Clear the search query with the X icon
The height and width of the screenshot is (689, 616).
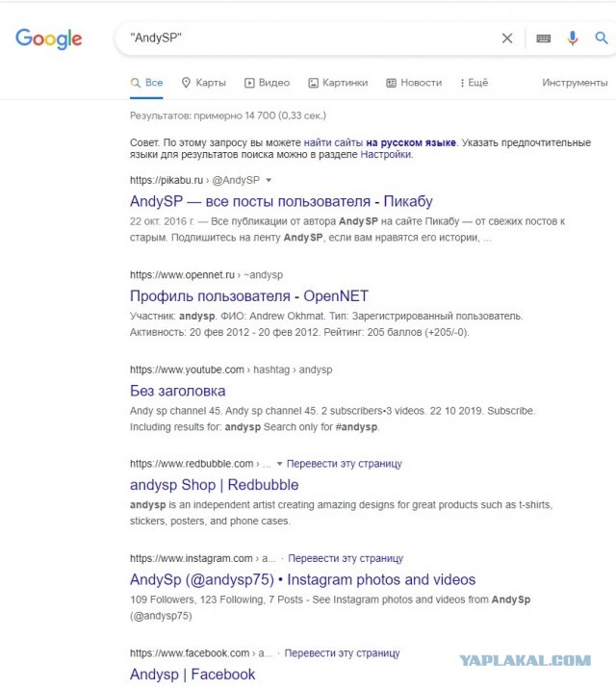(507, 38)
